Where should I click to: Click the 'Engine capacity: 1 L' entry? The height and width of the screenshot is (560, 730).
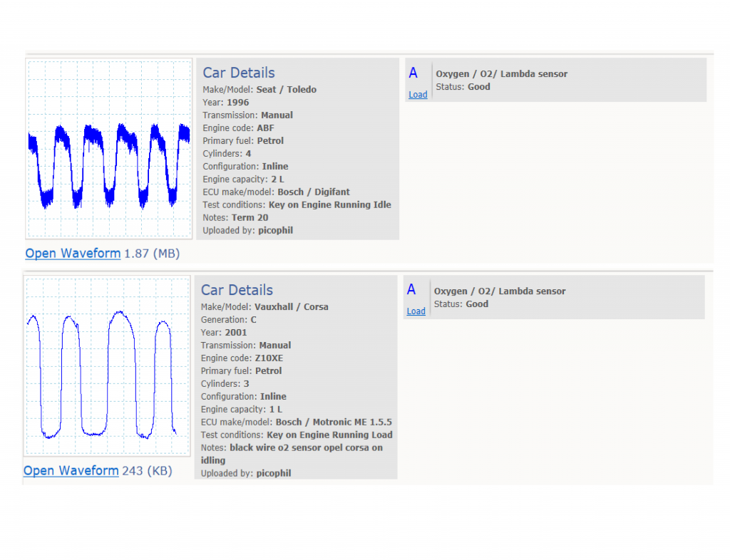[x=242, y=409]
